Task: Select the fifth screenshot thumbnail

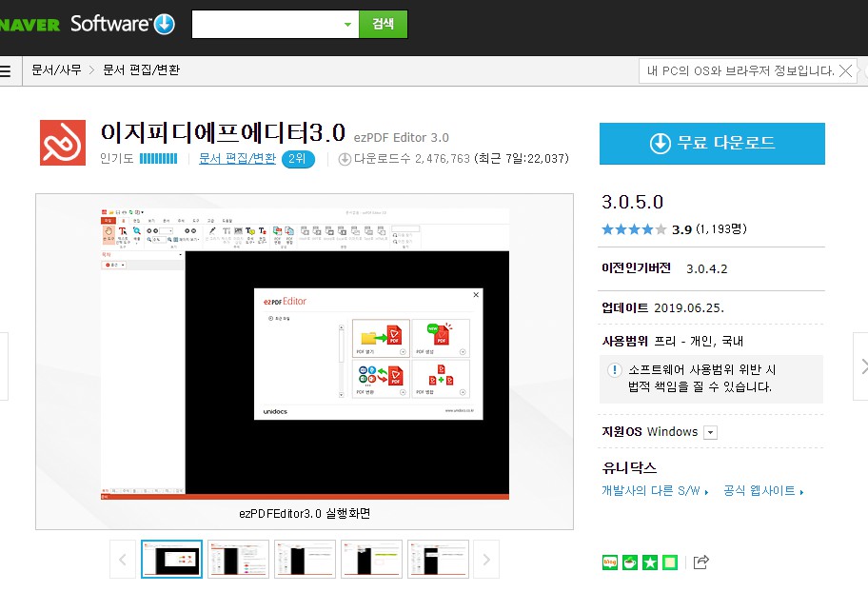Action: tap(438, 560)
